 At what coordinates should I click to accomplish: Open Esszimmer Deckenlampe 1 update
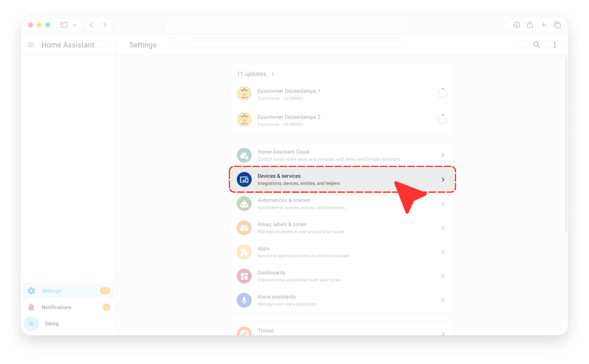(342, 93)
